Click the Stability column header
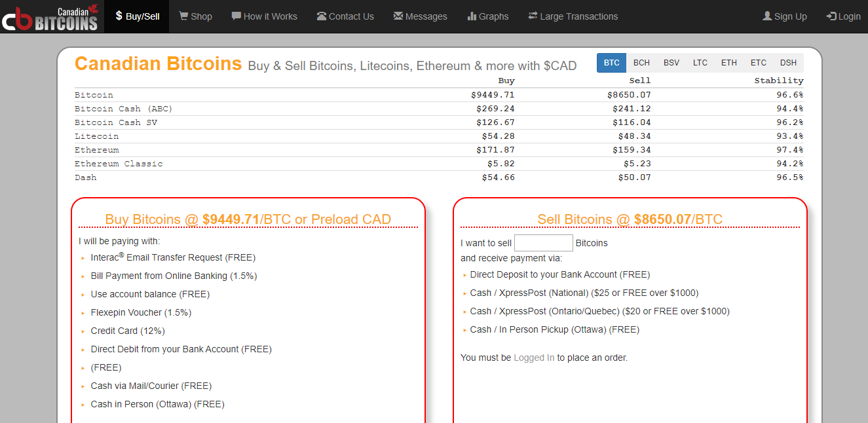Screen dimensions: 868x423 click(x=779, y=81)
